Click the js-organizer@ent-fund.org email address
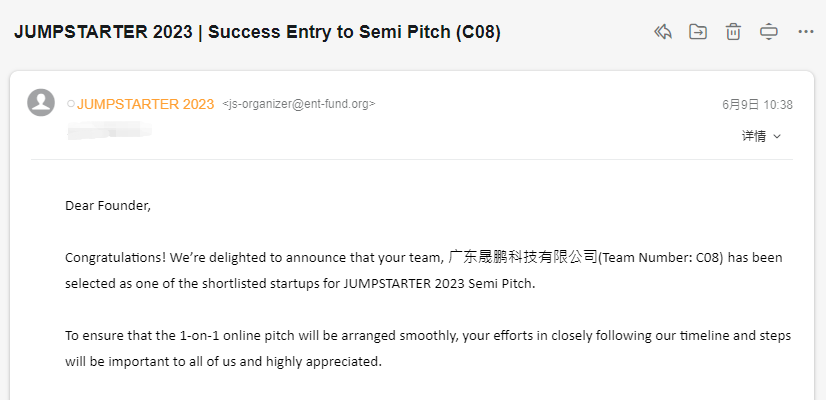 click(x=299, y=104)
